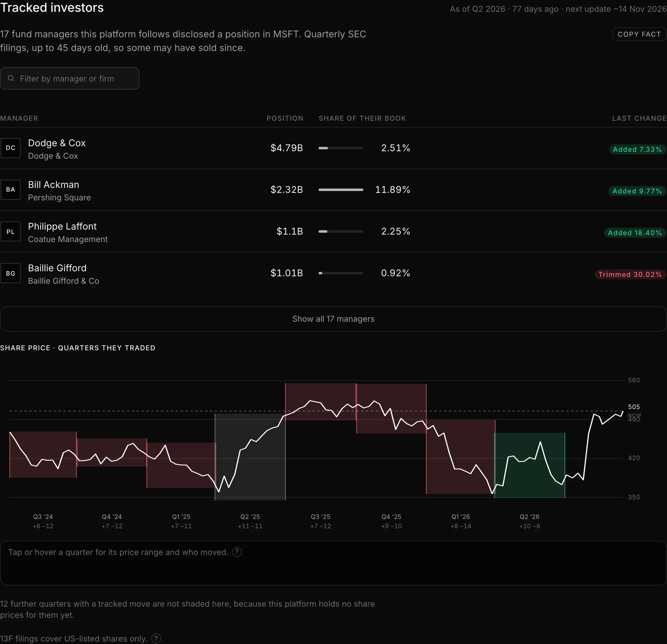Click the 11.89% book share bar
This screenshot has width=667, height=644.
[341, 189]
